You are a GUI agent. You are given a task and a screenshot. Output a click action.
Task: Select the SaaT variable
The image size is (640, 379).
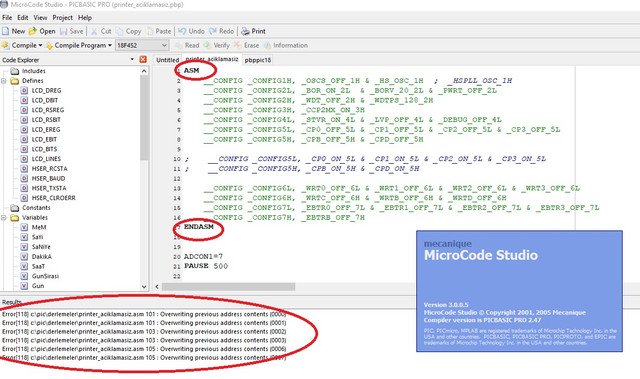pyautogui.click(x=38, y=266)
